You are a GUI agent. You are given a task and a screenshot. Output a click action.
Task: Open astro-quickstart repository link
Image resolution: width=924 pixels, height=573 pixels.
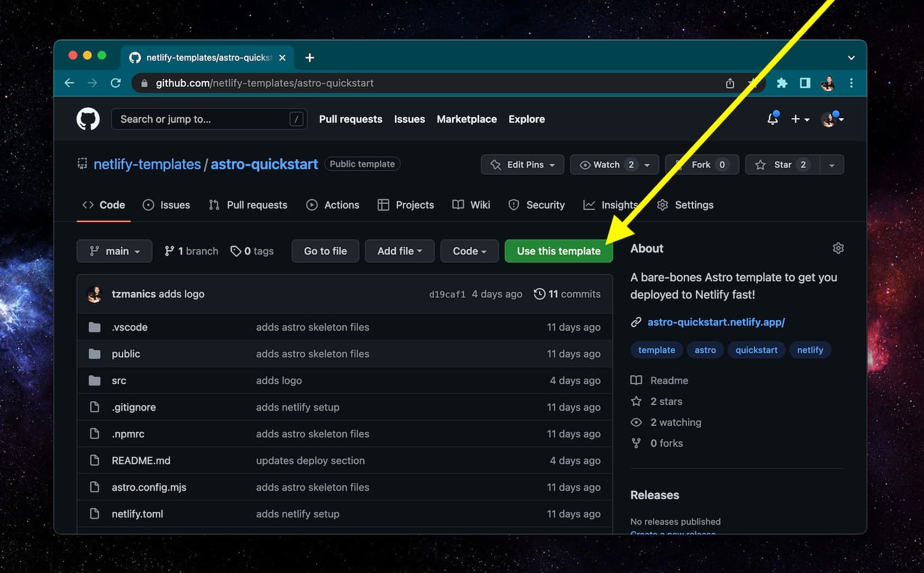click(x=264, y=164)
